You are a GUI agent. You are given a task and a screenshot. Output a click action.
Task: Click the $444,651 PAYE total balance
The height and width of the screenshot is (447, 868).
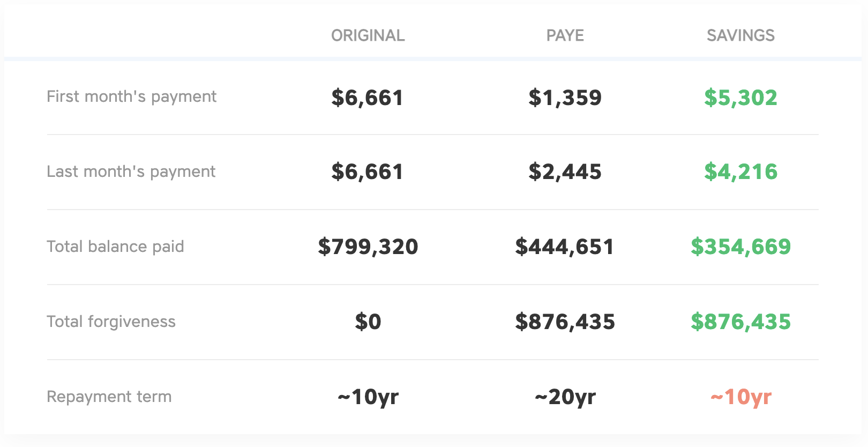565,247
